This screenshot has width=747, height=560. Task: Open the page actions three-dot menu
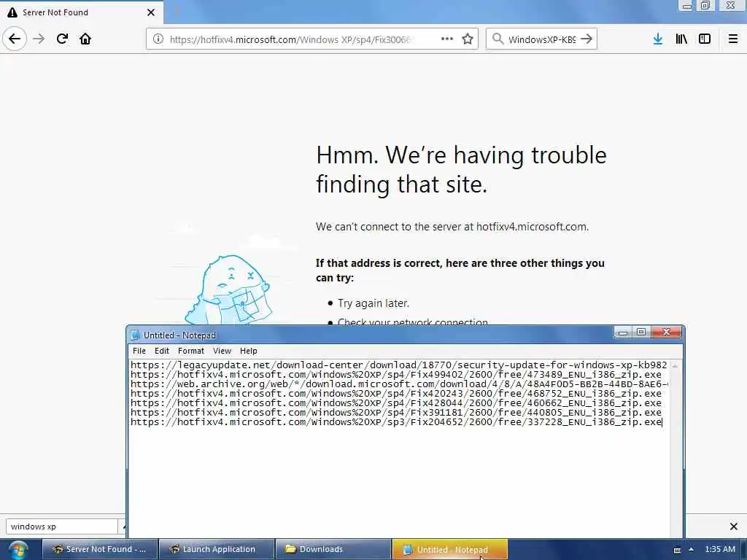point(447,39)
